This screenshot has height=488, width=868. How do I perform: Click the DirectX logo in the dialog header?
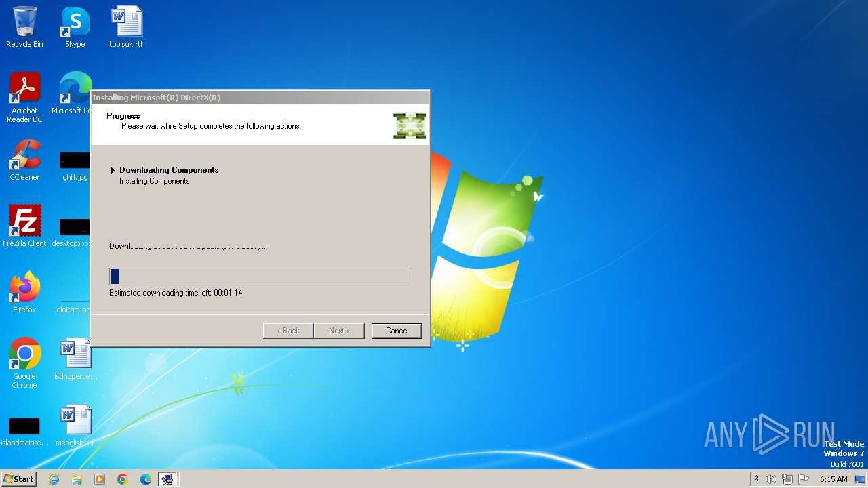pyautogui.click(x=410, y=126)
